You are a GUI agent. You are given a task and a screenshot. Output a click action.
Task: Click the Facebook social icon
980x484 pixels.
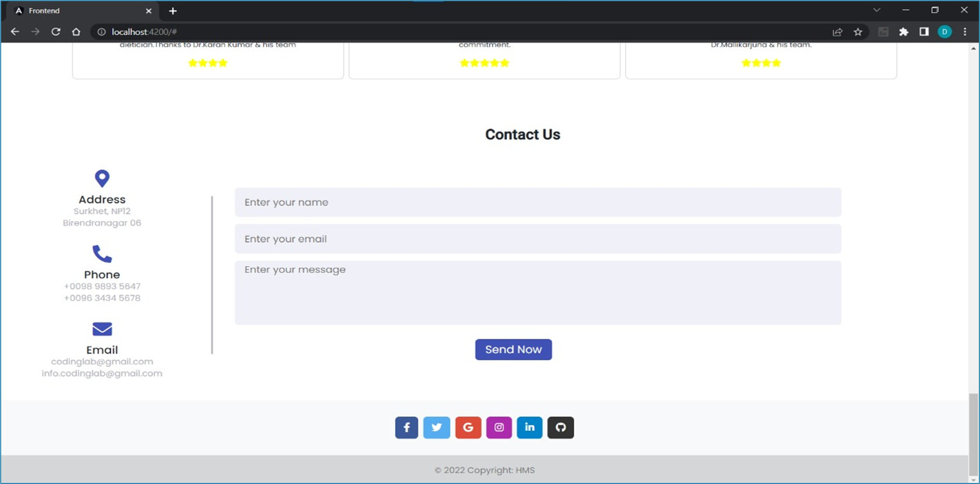[406, 427]
